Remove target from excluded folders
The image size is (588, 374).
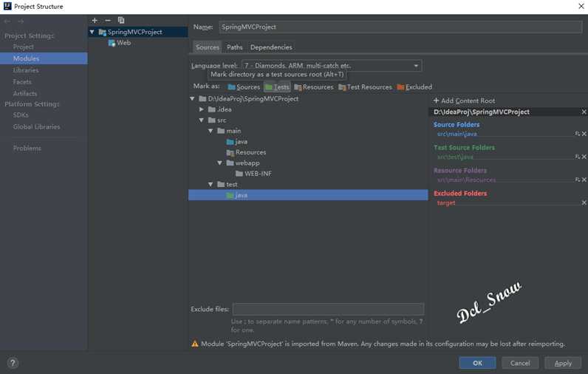pyautogui.click(x=584, y=203)
